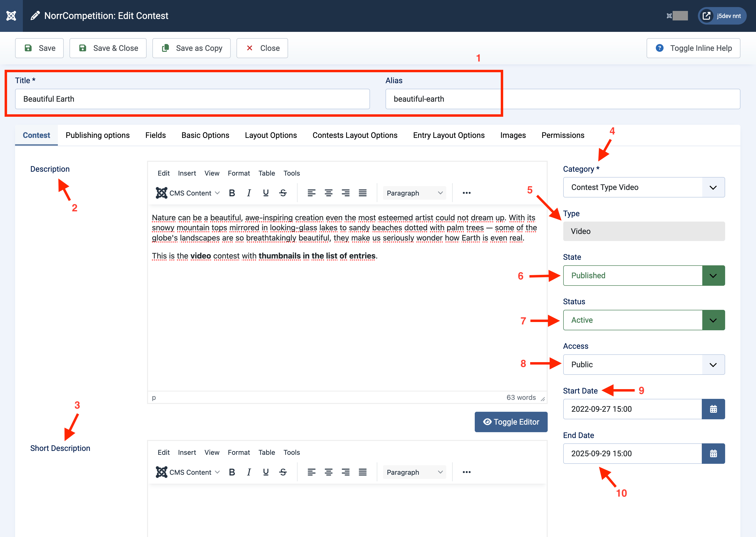Align text right in Description editor

point(346,193)
